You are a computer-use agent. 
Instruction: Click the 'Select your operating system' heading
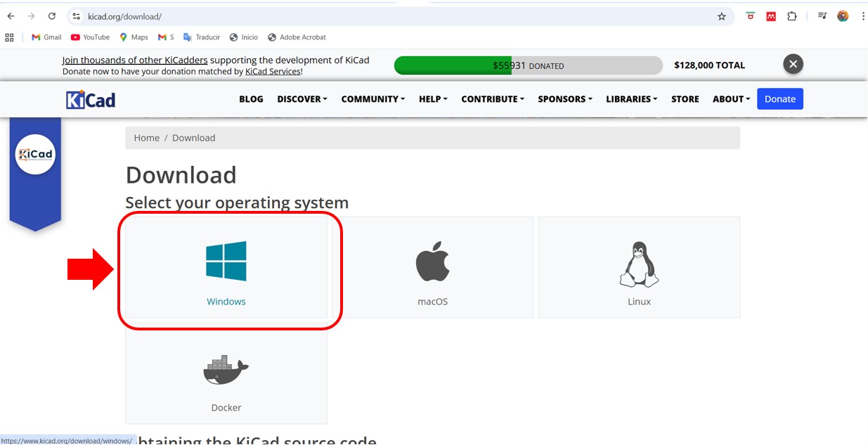pyautogui.click(x=237, y=202)
